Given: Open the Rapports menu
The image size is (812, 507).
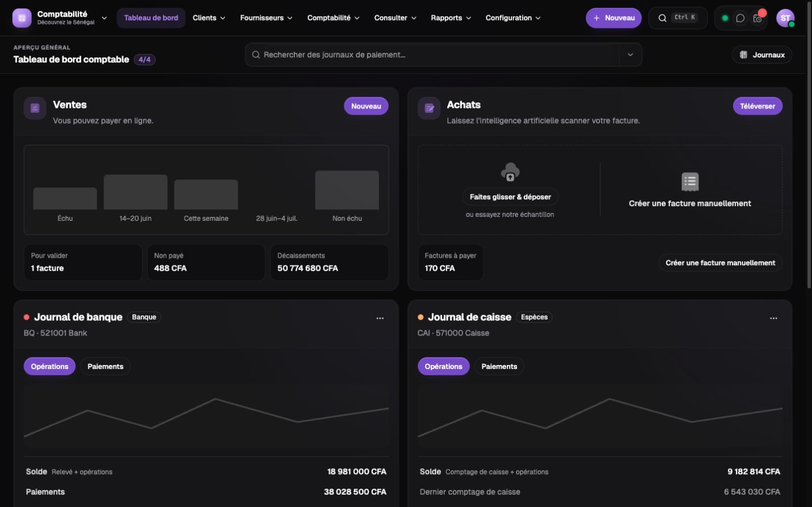Looking at the screenshot, I should click(451, 18).
